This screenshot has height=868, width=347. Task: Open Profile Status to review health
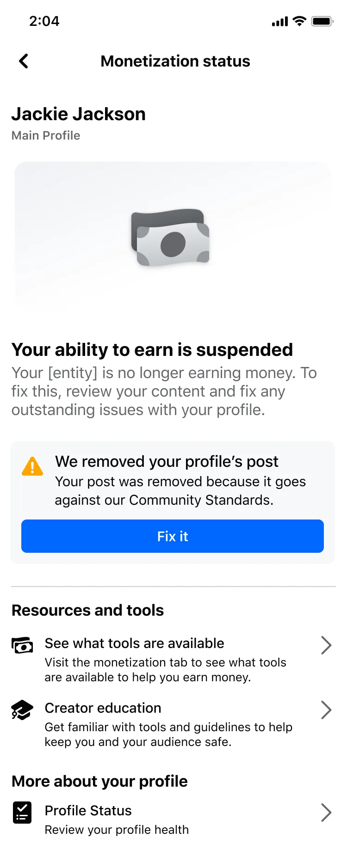pyautogui.click(x=88, y=811)
